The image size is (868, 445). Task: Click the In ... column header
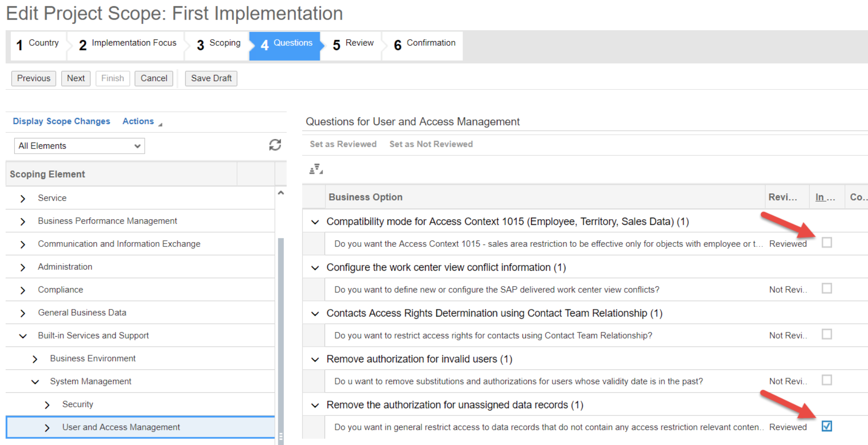coord(827,197)
